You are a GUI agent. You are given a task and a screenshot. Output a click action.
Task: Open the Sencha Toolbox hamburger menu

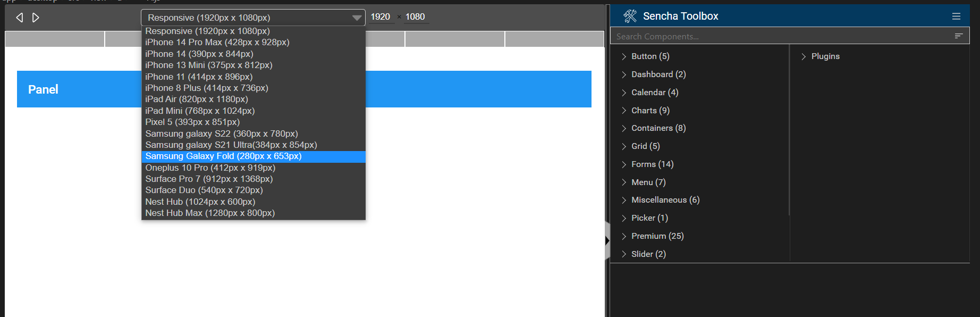pos(956,16)
